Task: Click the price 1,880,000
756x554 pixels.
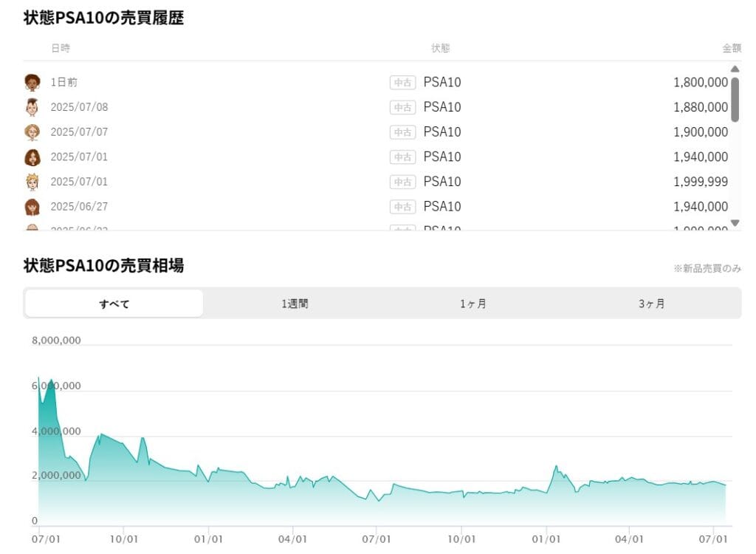Action: click(x=701, y=107)
